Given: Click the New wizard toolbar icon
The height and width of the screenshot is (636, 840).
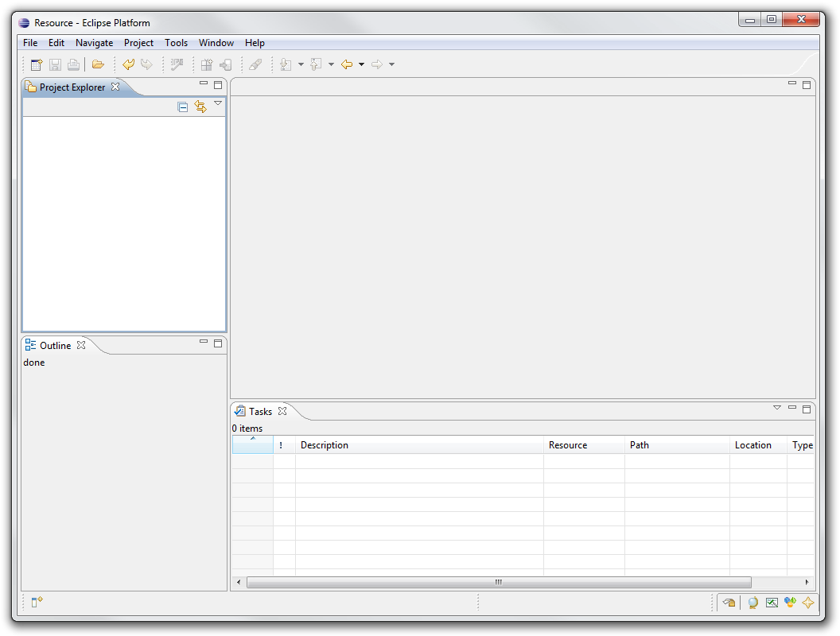Looking at the screenshot, I should pyautogui.click(x=37, y=64).
